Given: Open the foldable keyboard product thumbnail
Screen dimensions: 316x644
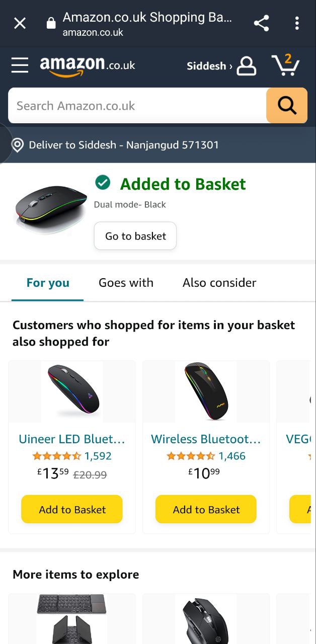Looking at the screenshot, I should tap(72, 618).
